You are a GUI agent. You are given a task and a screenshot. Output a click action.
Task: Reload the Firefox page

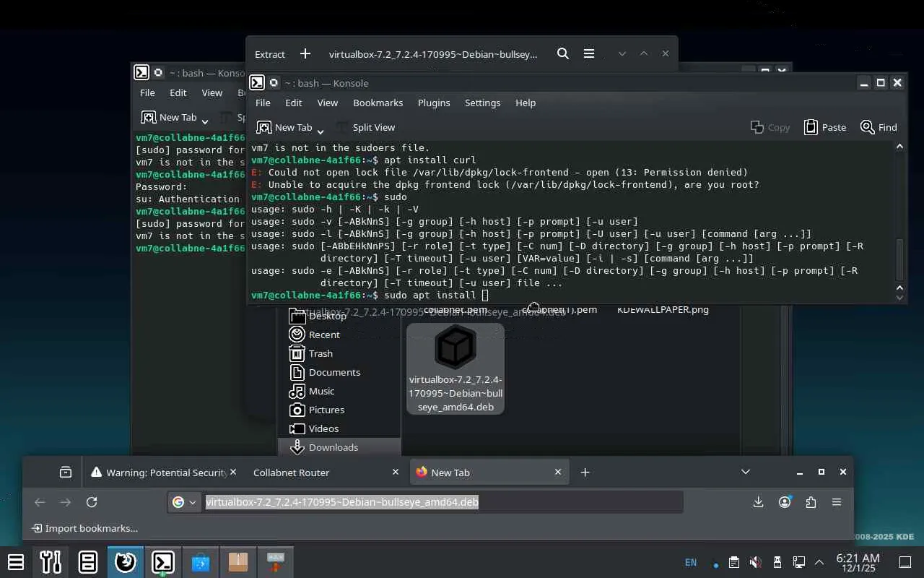(x=92, y=502)
